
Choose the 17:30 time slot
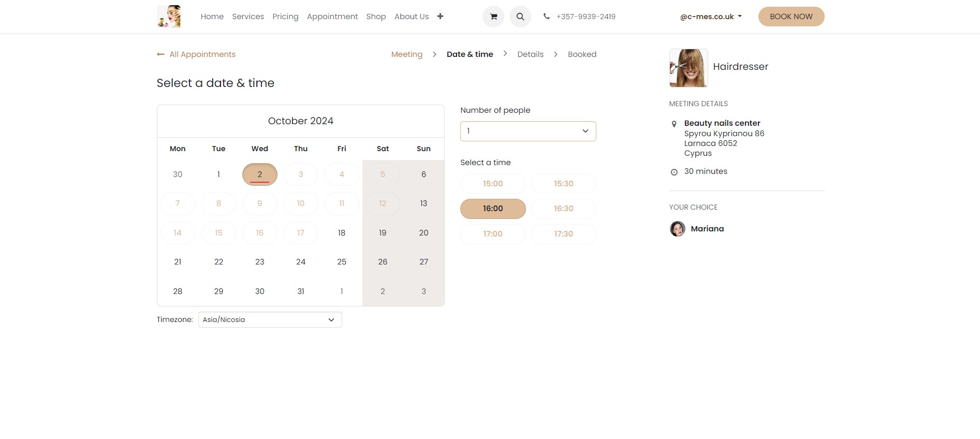(563, 234)
